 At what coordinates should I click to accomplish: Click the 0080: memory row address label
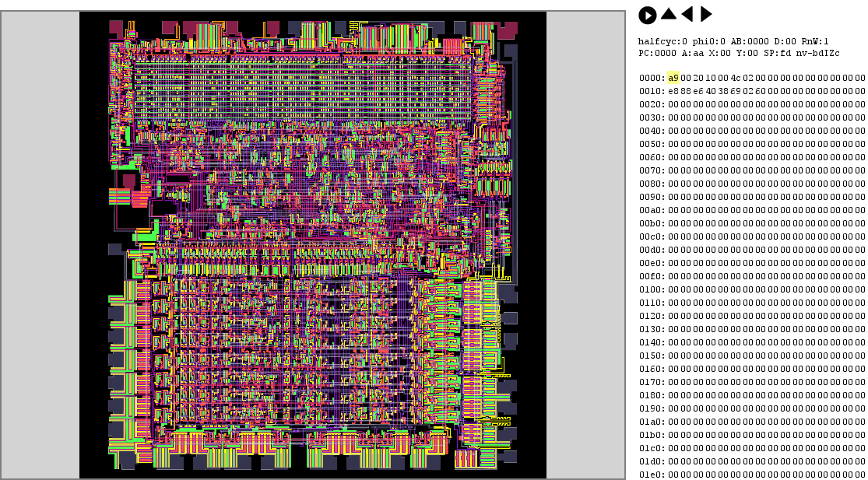(x=652, y=184)
